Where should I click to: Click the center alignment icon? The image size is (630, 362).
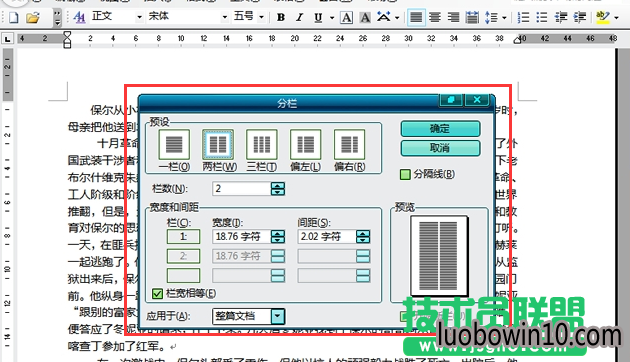click(435, 17)
